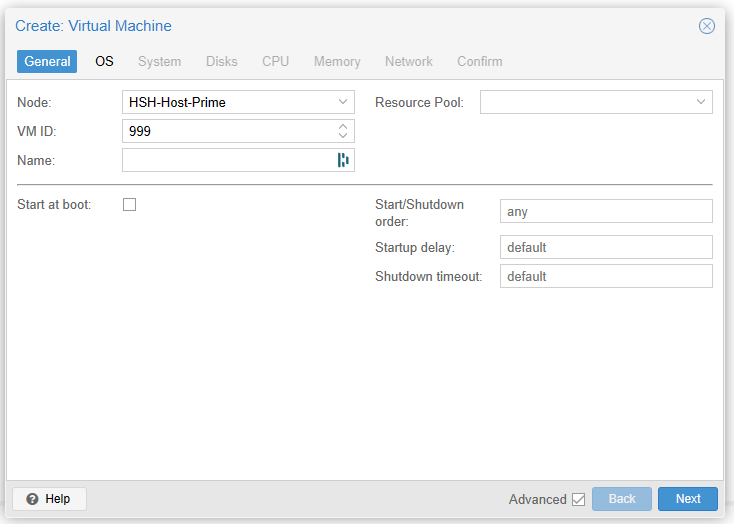Screen dimensions: 734x524
Task: Enable the Start at boot checkbox
Action: [x=129, y=205]
